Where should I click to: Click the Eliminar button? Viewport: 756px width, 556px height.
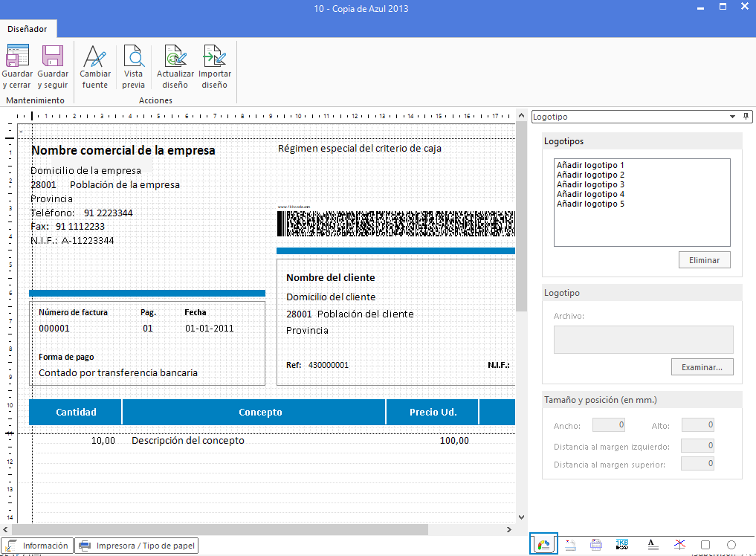[x=704, y=260]
